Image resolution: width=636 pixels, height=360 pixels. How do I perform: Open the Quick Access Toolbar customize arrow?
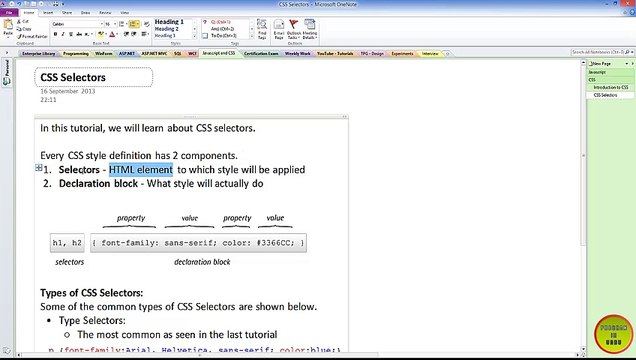(63, 4)
